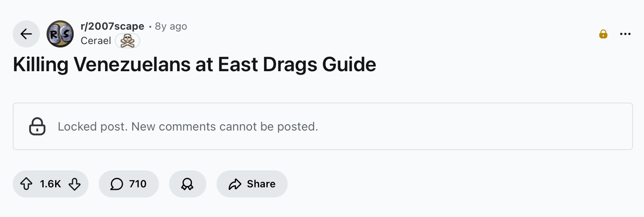Open the 710 comments count
644x217 pixels.
click(x=138, y=184)
